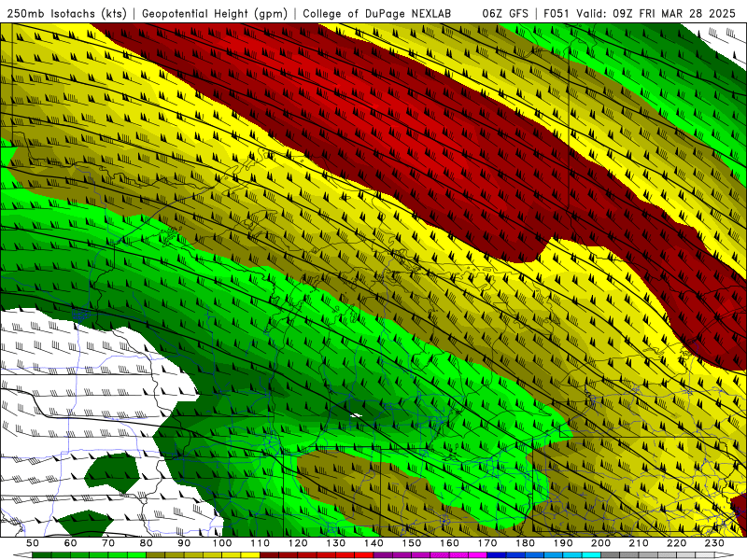747x560 pixels.
Task: Click the 130 kt legend label
Action: click(336, 543)
